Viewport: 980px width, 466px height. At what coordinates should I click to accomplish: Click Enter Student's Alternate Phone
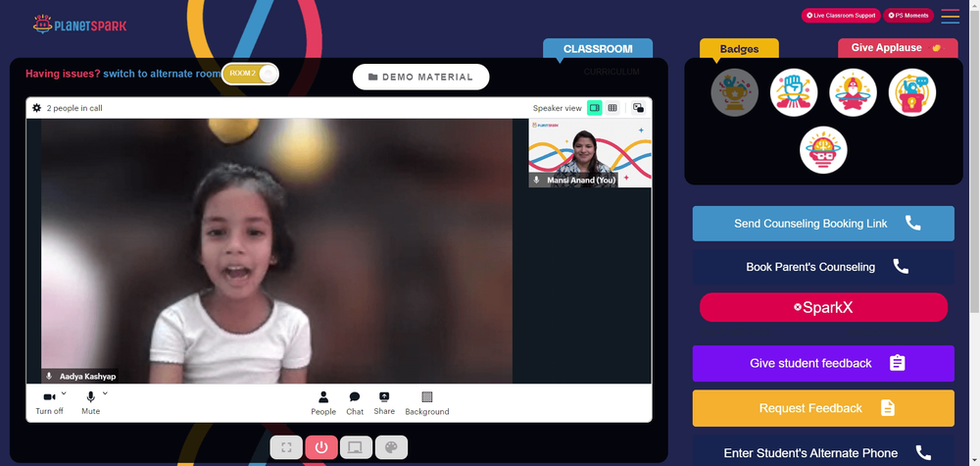point(823,453)
